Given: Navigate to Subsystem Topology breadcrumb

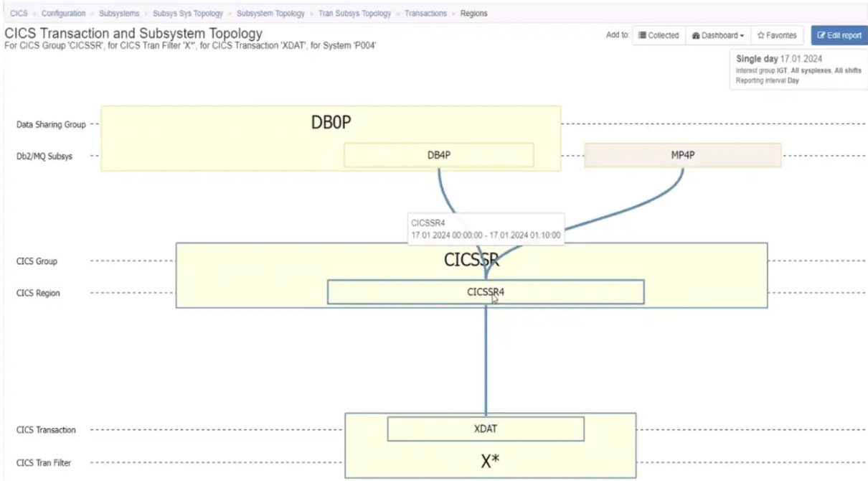Looking at the screenshot, I should 270,14.
